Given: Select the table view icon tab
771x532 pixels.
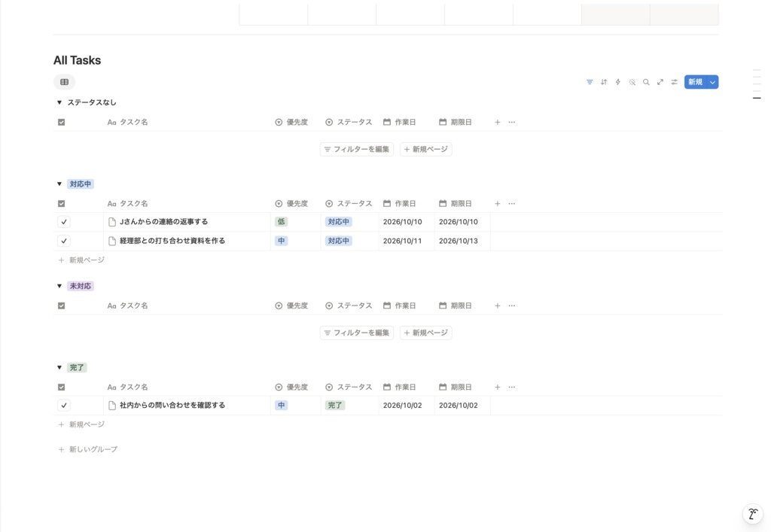Looking at the screenshot, I should click(65, 82).
